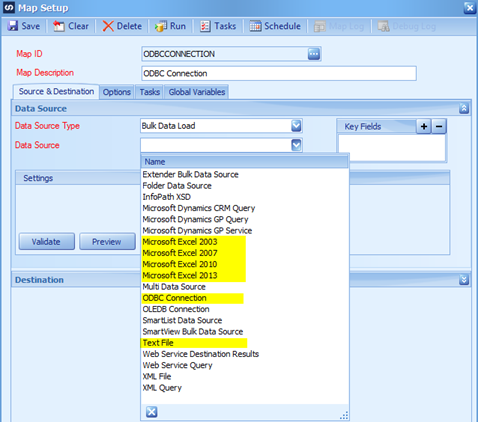Switch to the Options tab
478x422 pixels.
117,92
